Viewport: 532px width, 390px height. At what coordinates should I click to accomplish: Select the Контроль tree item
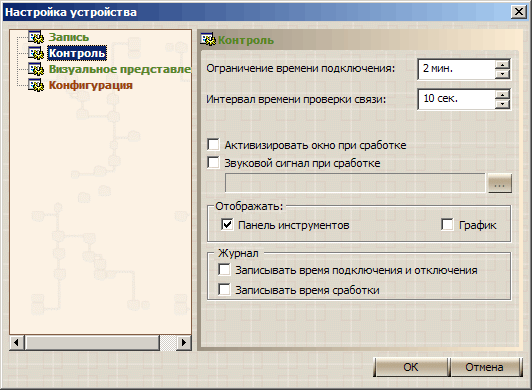tap(77, 53)
